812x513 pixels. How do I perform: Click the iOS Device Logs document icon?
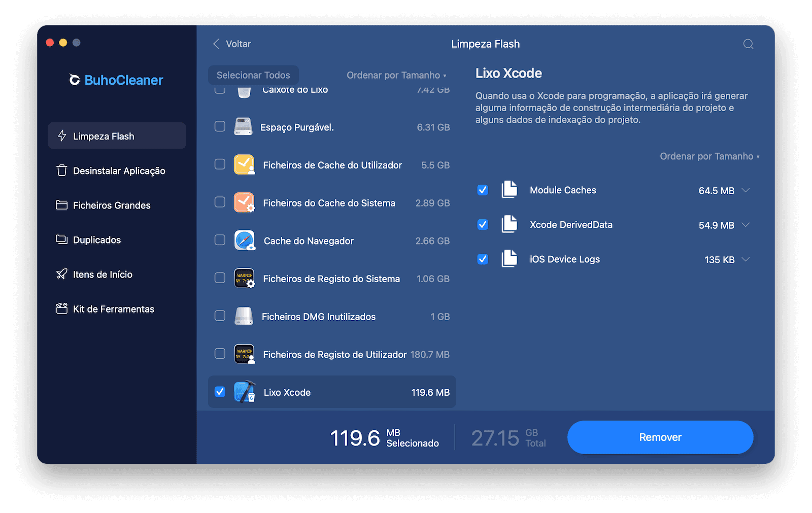509,259
